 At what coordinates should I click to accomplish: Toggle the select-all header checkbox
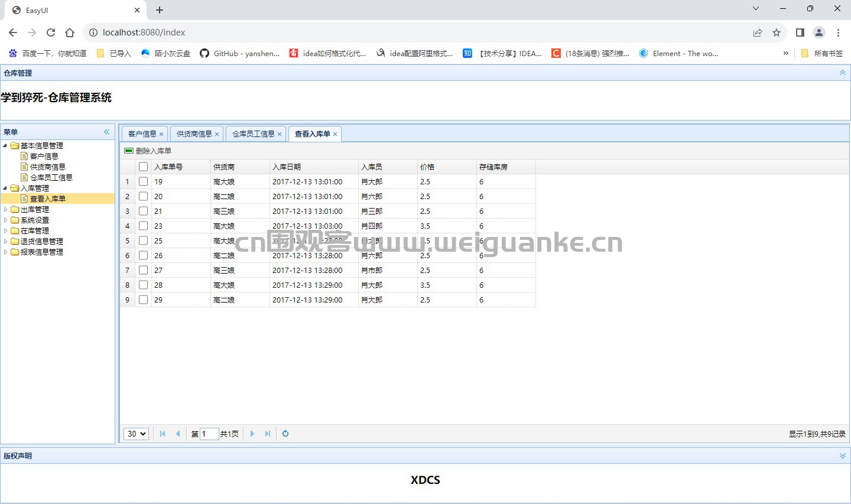143,167
